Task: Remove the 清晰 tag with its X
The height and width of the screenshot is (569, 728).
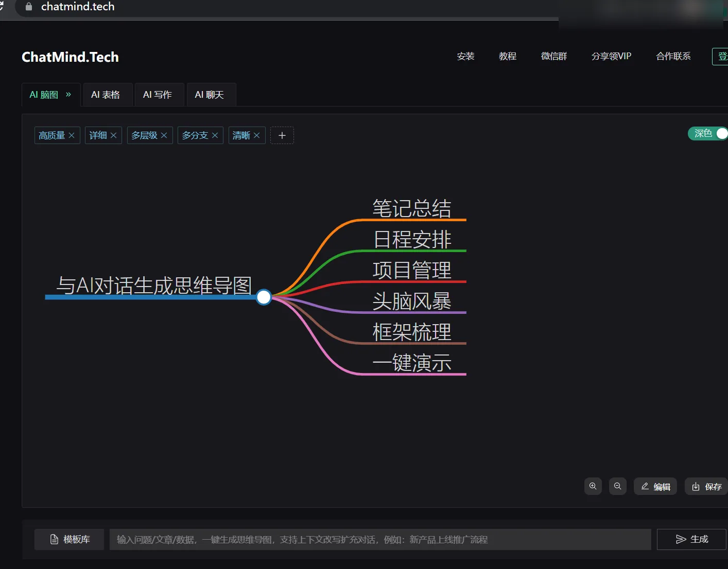Action: coord(257,135)
